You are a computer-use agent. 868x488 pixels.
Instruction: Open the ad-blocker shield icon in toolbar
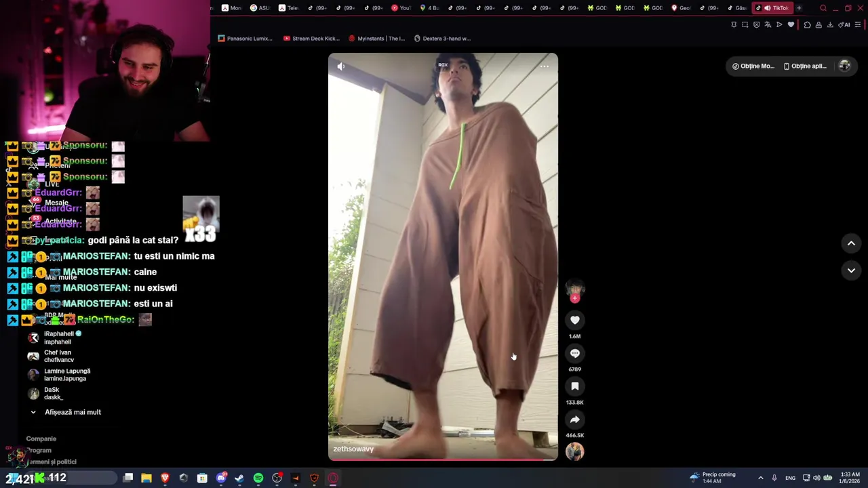(757, 25)
